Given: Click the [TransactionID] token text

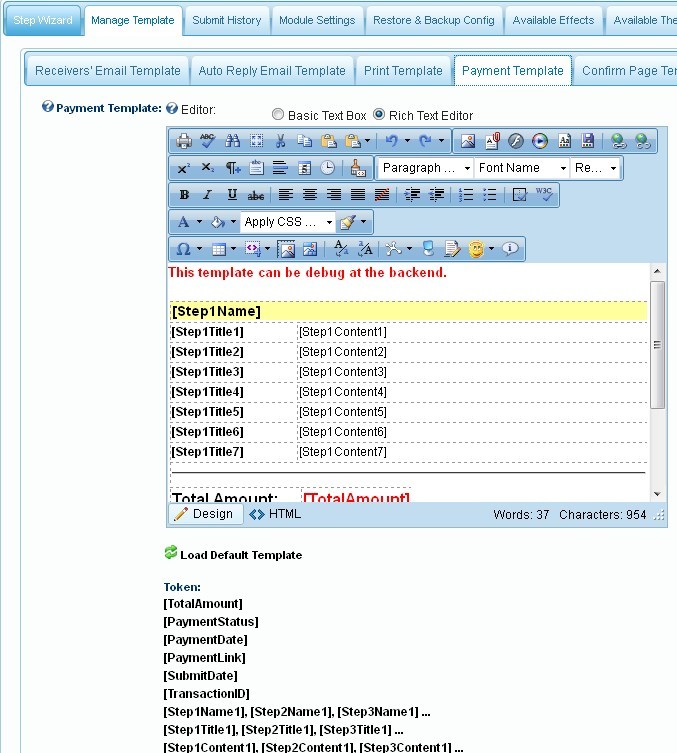Looking at the screenshot, I should pyautogui.click(x=206, y=693).
